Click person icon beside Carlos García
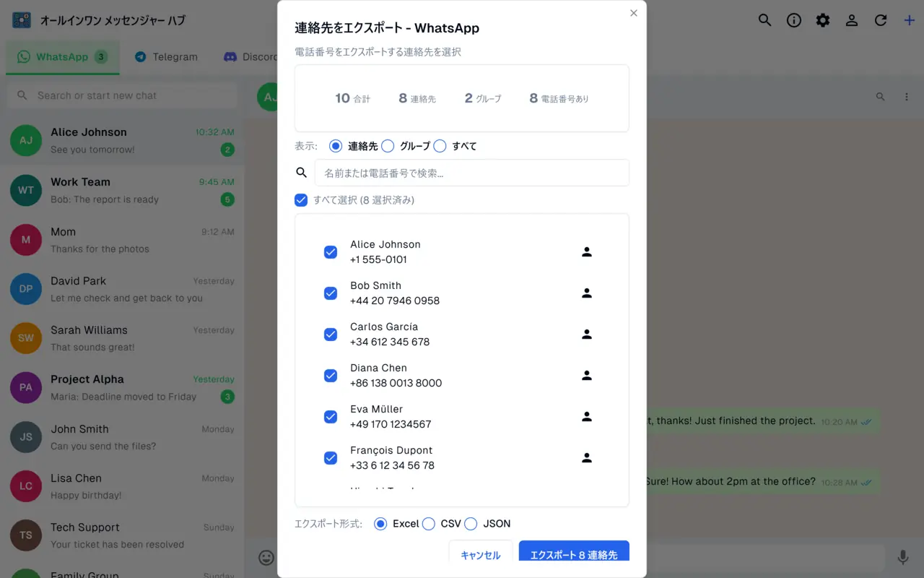This screenshot has width=924, height=578. [587, 335]
